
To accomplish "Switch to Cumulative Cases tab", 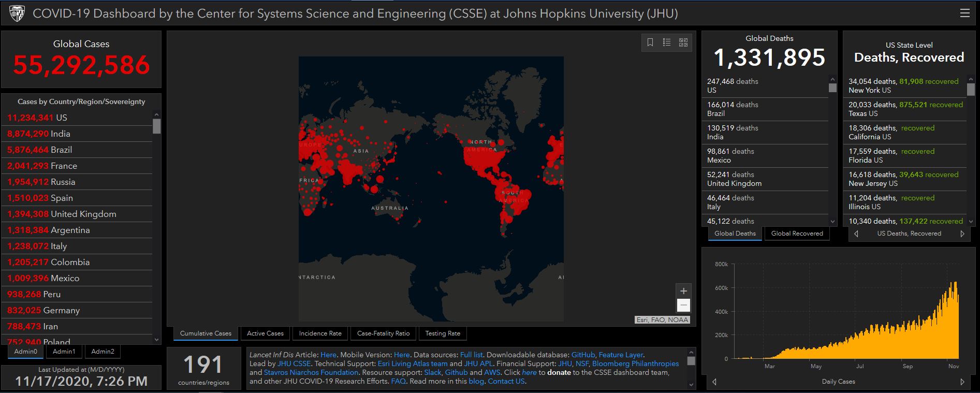I will 206,333.
